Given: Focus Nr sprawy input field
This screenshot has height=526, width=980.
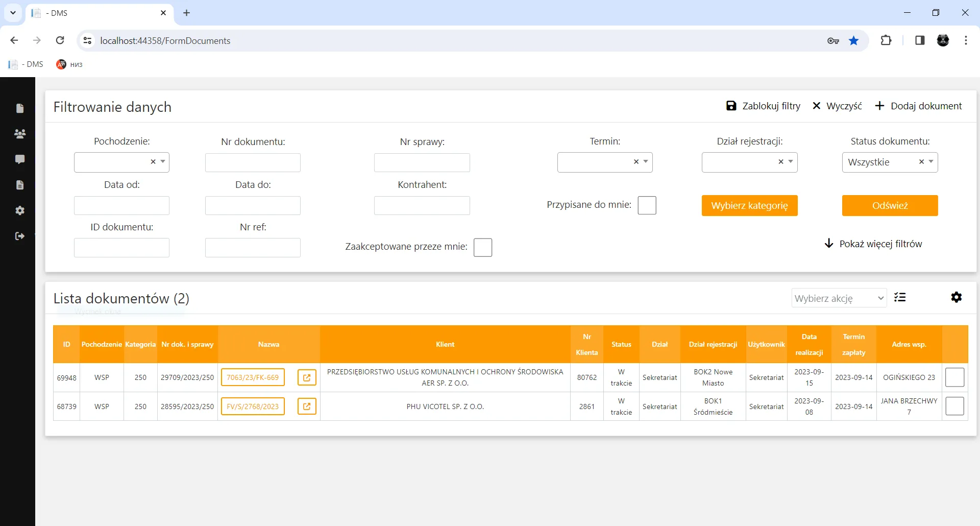Looking at the screenshot, I should coord(422,162).
